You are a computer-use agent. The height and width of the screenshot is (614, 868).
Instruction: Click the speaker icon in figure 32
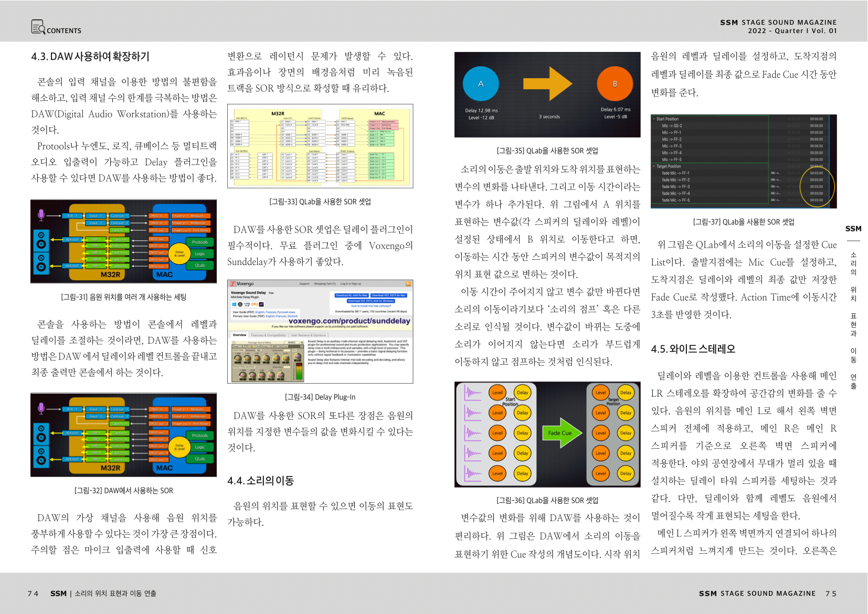tap(41, 445)
